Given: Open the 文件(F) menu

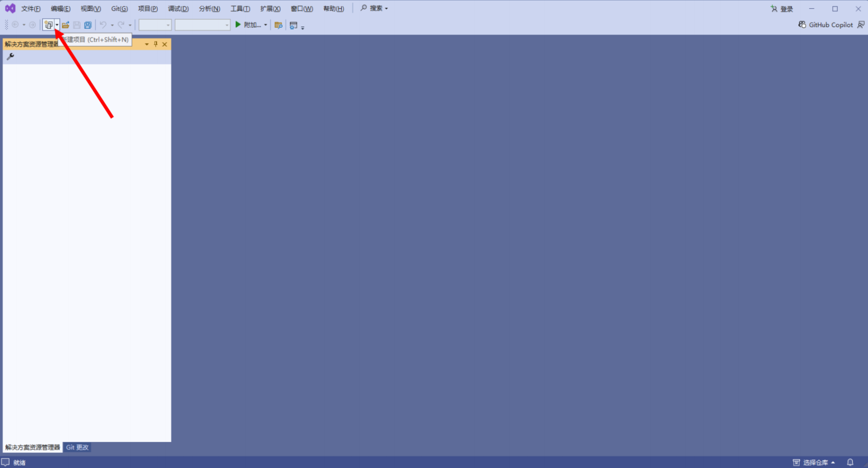Looking at the screenshot, I should (x=31, y=8).
